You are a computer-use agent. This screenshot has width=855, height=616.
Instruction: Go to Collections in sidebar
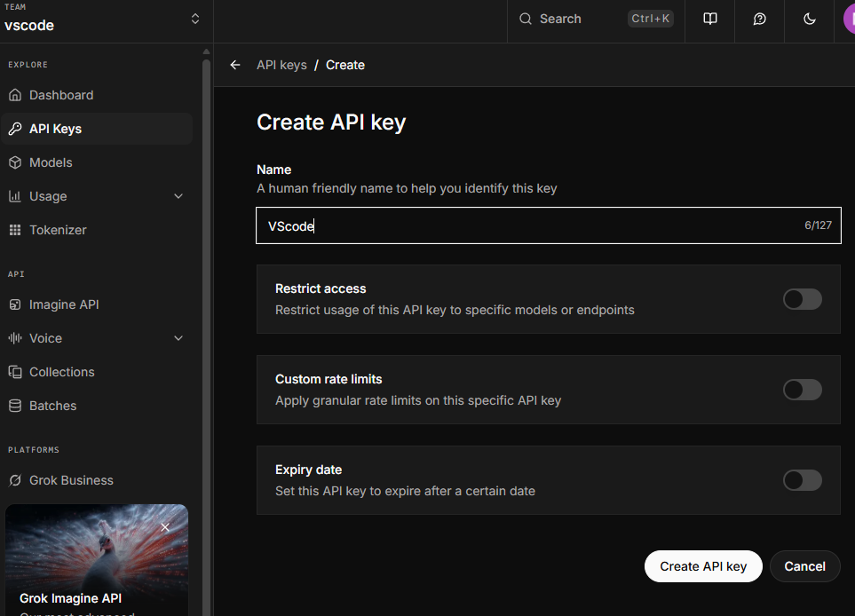97,372
